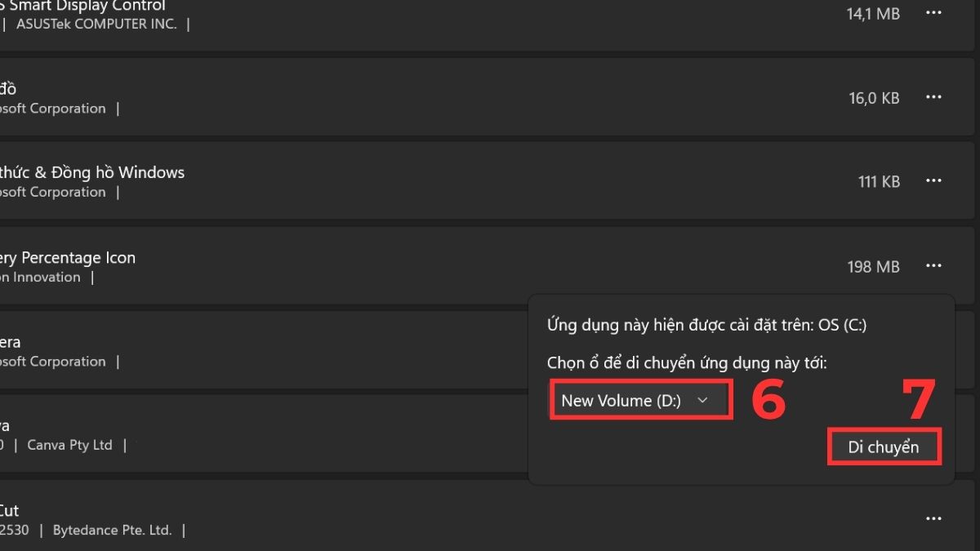This screenshot has width=980, height=551.
Task: Open the options menu for CapCut
Action: (933, 518)
